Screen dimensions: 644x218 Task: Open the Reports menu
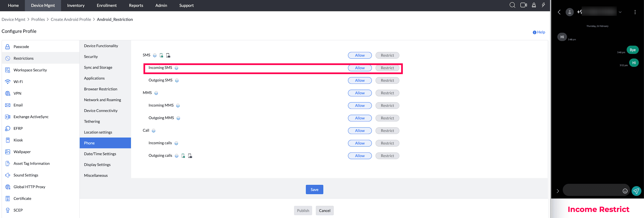(x=136, y=6)
